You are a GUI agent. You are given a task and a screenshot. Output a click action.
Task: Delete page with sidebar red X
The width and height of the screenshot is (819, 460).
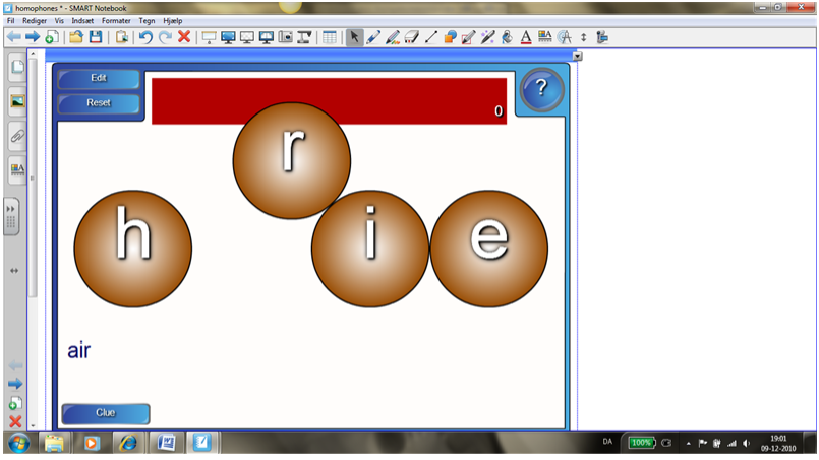point(15,421)
